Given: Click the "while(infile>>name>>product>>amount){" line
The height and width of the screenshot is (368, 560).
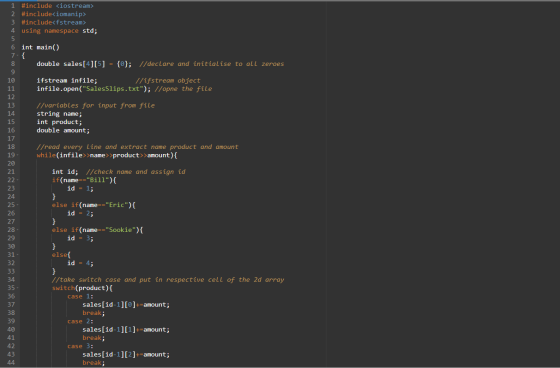Looking at the screenshot, I should (107, 155).
